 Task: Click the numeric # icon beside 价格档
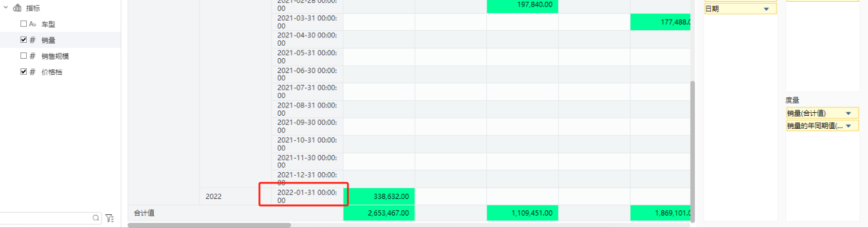point(32,72)
